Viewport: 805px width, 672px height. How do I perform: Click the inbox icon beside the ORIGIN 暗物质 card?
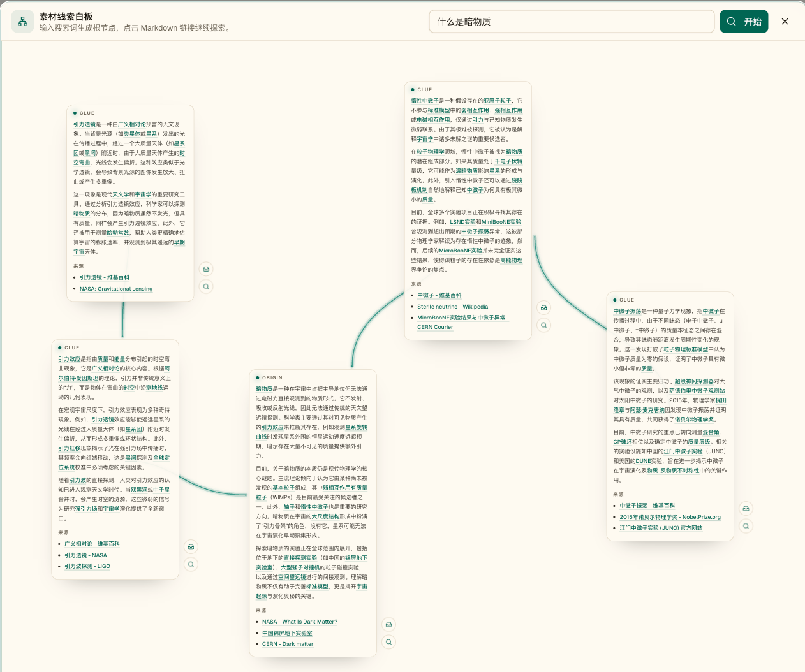(388, 624)
